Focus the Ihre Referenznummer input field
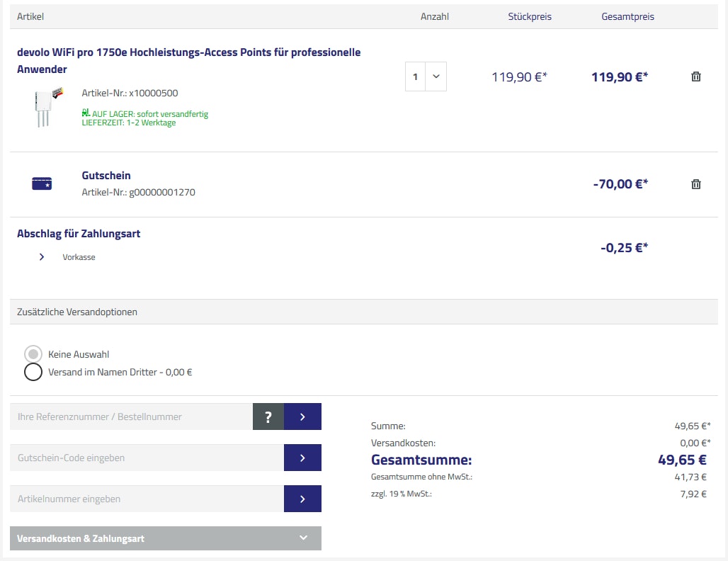The width and height of the screenshot is (728, 561). click(132, 416)
